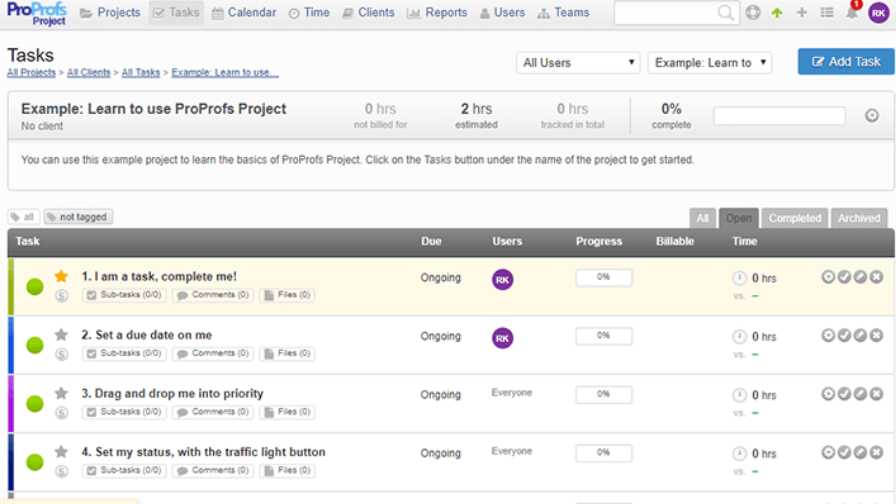
Task: Open Sub-tasks (0/0) on task 4
Action: pyautogui.click(x=124, y=470)
